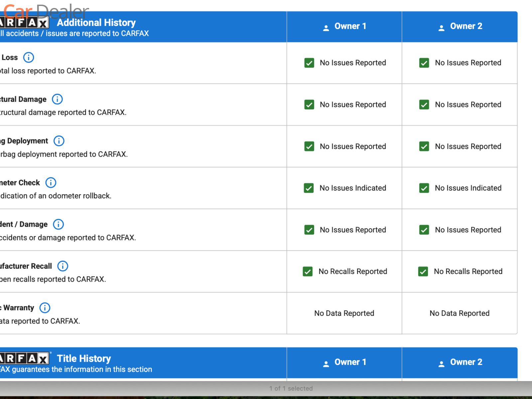The height and width of the screenshot is (399, 532).
Task: Click the Accident / Damage info icon
Action: click(59, 224)
